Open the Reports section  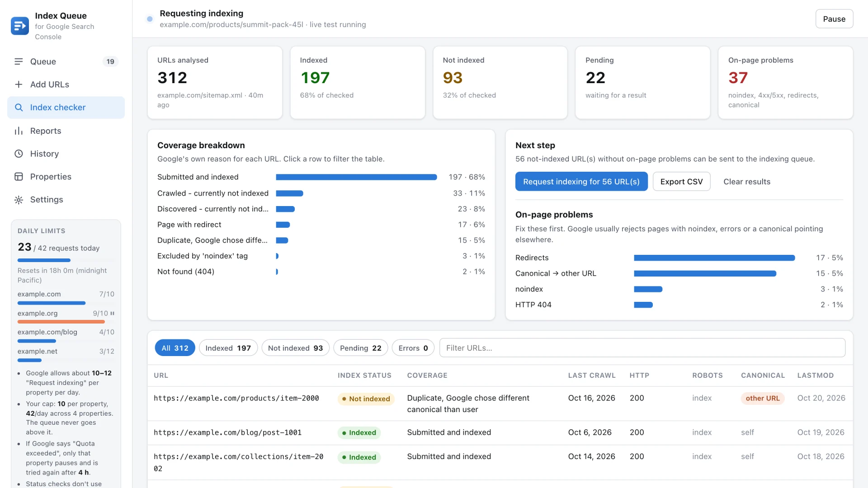coord(66,131)
